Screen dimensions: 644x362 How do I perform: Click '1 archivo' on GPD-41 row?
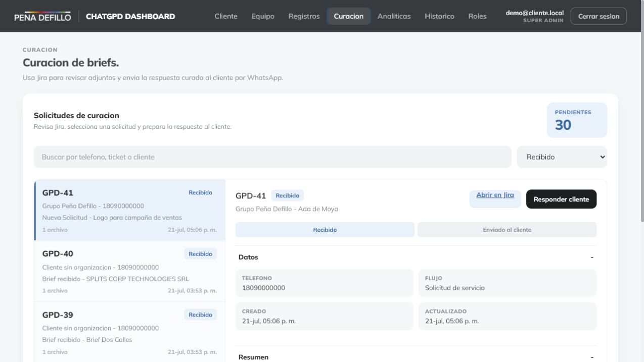click(55, 230)
